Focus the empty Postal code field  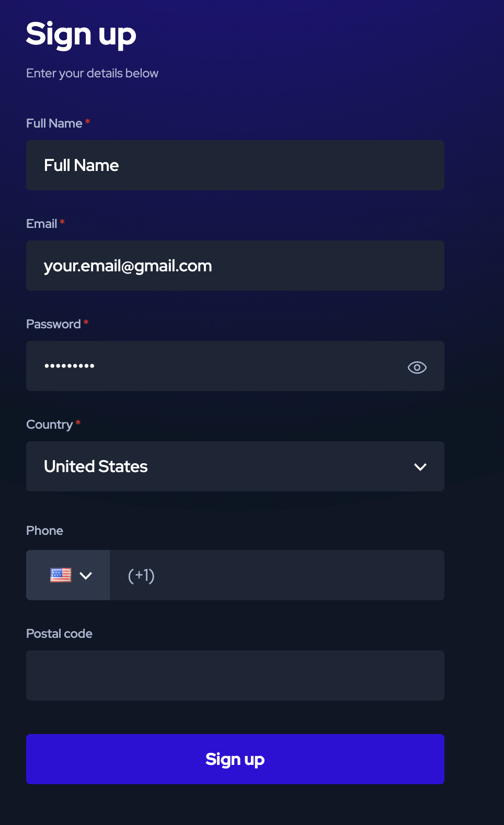pyautogui.click(x=235, y=675)
